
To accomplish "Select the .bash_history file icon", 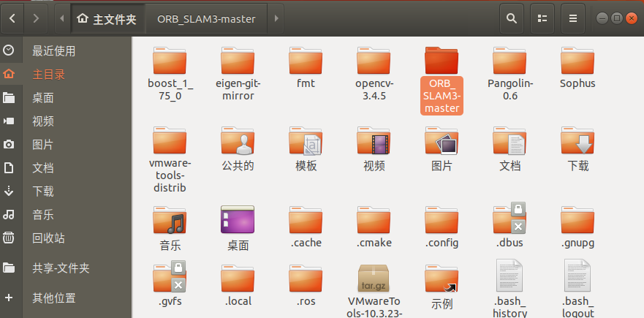I will (x=509, y=276).
